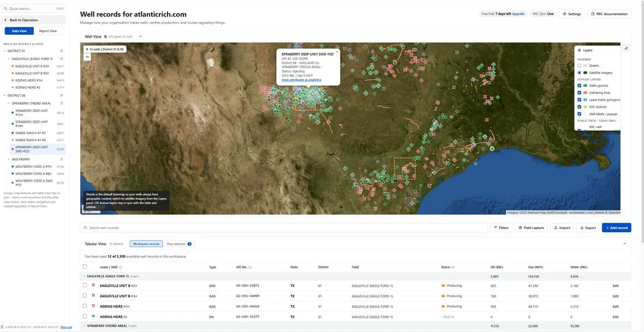This screenshot has height=332, width=644.
Task: Check the row checkbox for KOENIG HEIRS #2
Action: click(x=85, y=316)
